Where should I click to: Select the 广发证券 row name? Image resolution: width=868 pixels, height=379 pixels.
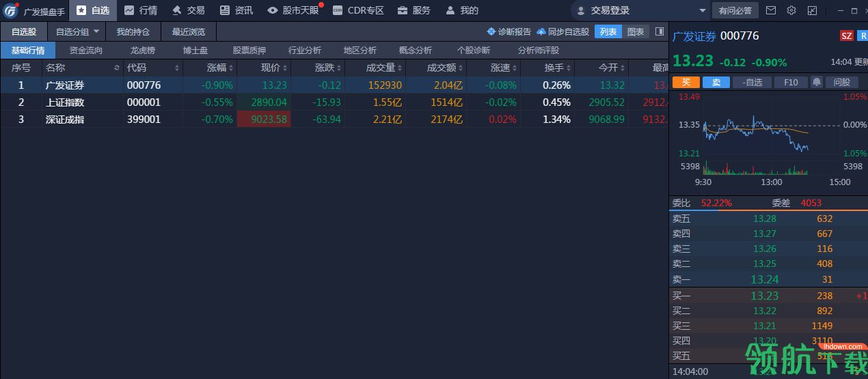[x=65, y=85]
